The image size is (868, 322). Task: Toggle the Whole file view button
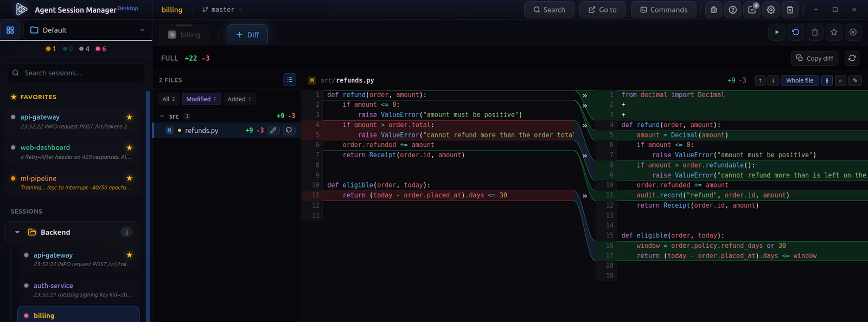[x=800, y=80]
